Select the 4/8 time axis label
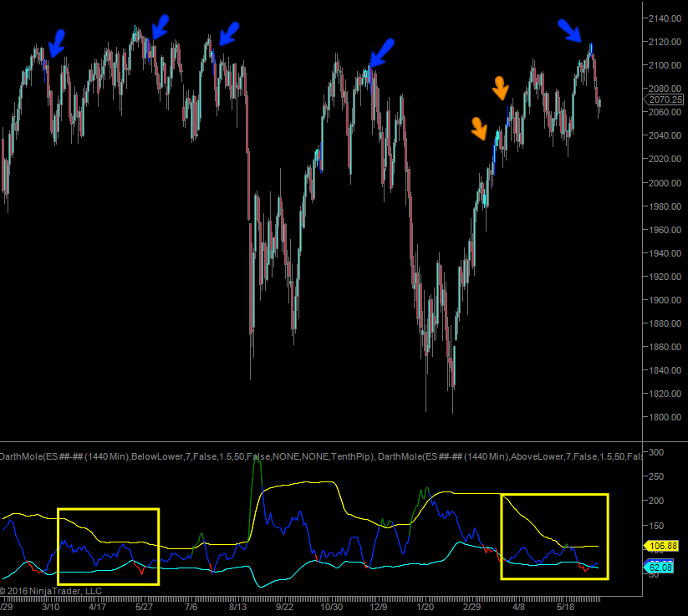Viewport: 688px width, 616px height. tap(518, 608)
